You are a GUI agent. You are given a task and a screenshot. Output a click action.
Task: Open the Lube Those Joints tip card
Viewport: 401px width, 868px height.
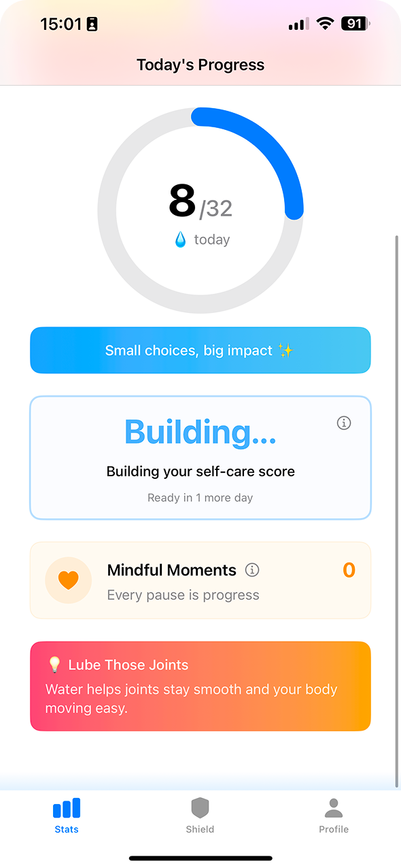click(x=200, y=686)
